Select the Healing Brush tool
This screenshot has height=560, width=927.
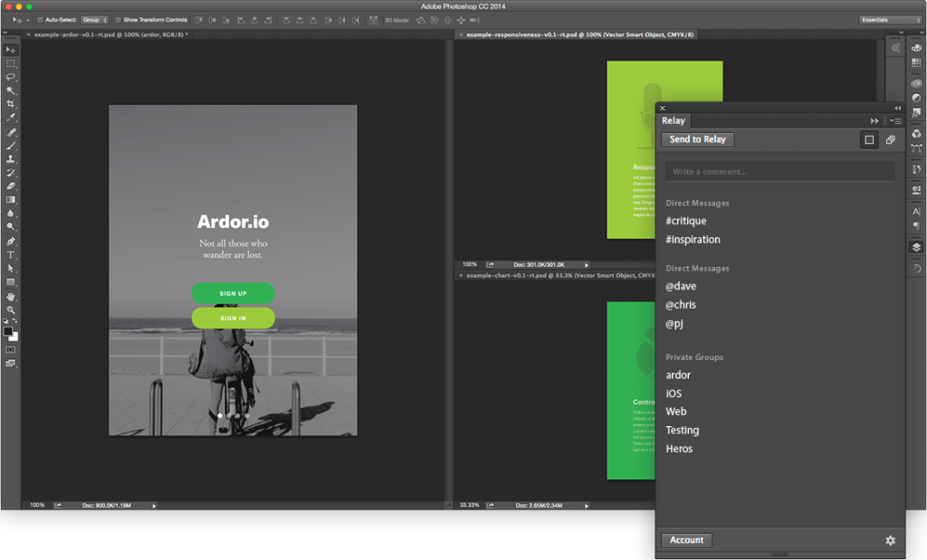click(x=11, y=132)
